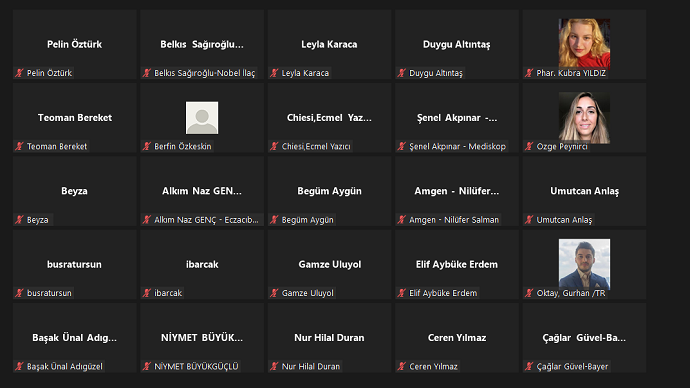Click muted mic icon for Gamze Uluyol
Image resolution: width=690 pixels, height=388 pixels.
pyautogui.click(x=274, y=293)
